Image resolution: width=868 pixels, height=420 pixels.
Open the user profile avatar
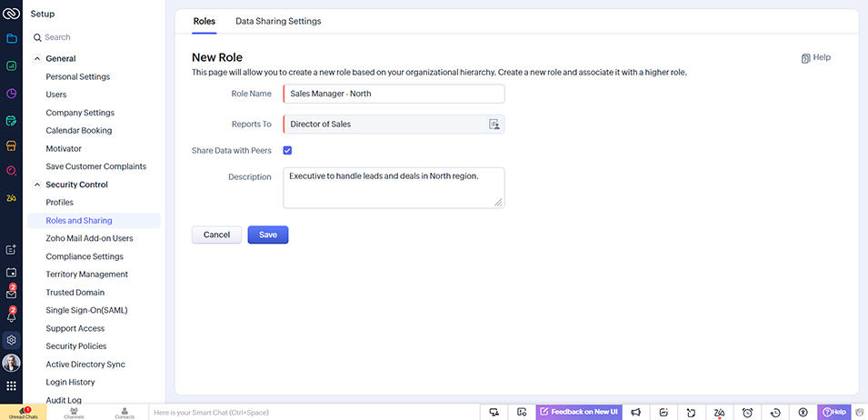pos(11,363)
